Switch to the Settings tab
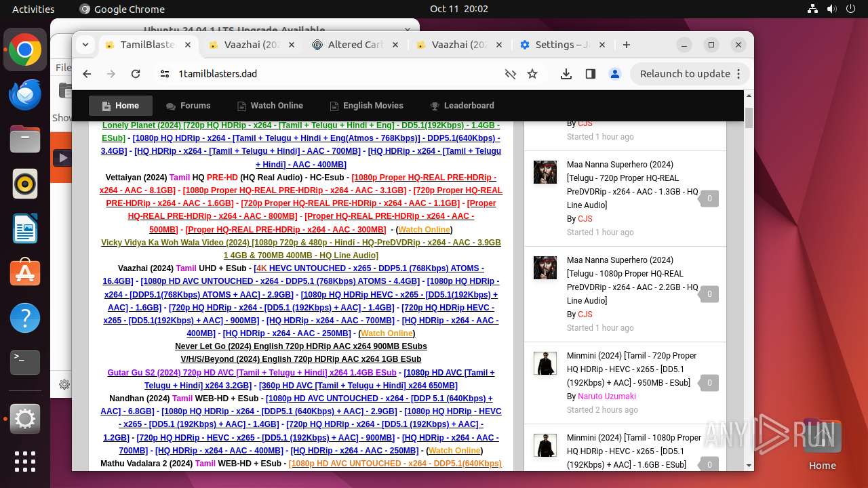The height and width of the screenshot is (488, 868). click(x=562, y=45)
